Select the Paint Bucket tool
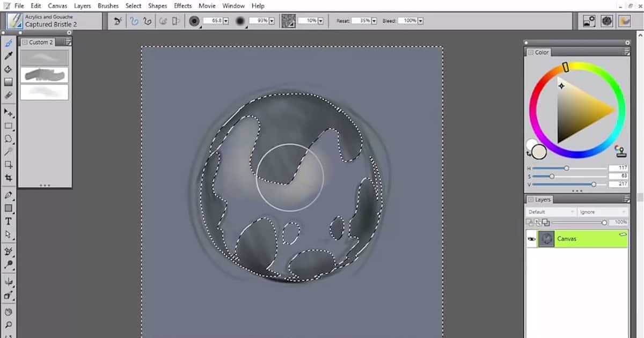 click(9, 69)
